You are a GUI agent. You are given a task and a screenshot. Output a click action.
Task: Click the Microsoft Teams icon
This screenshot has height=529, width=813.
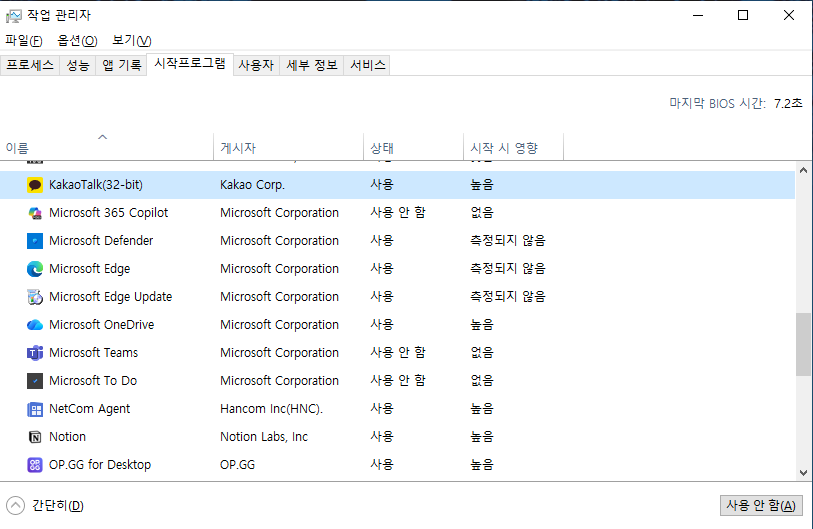[x=35, y=353]
